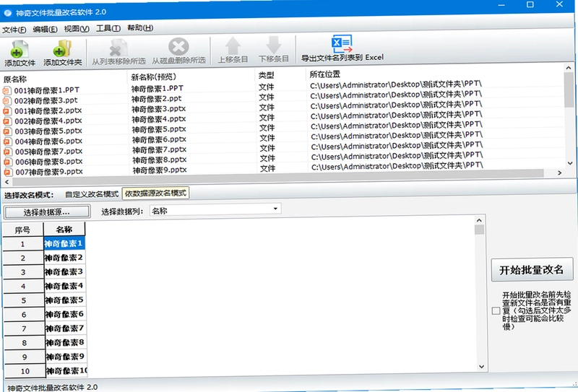Click file list vertical scrollbar up arrow

point(568,68)
